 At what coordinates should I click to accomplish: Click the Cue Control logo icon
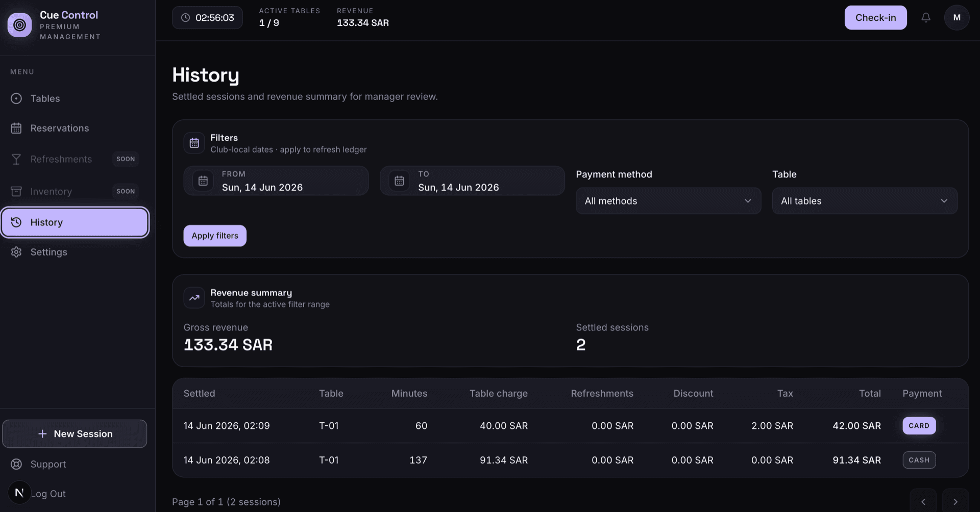(19, 25)
